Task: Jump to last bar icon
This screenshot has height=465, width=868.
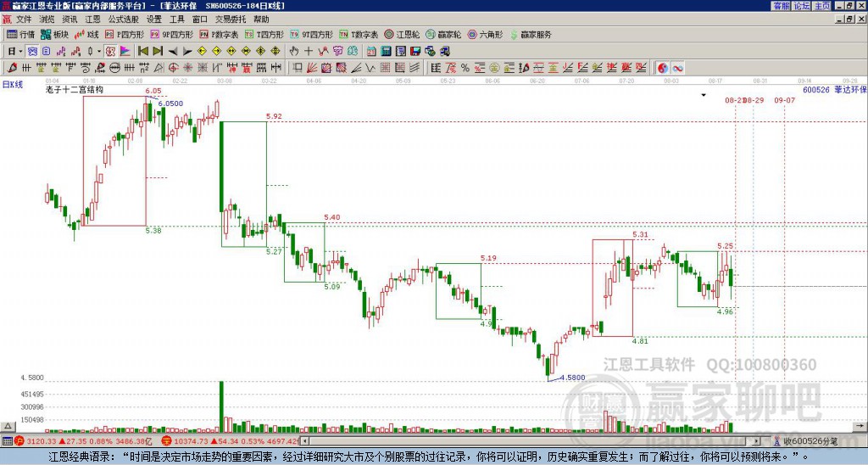Action: coord(158,52)
